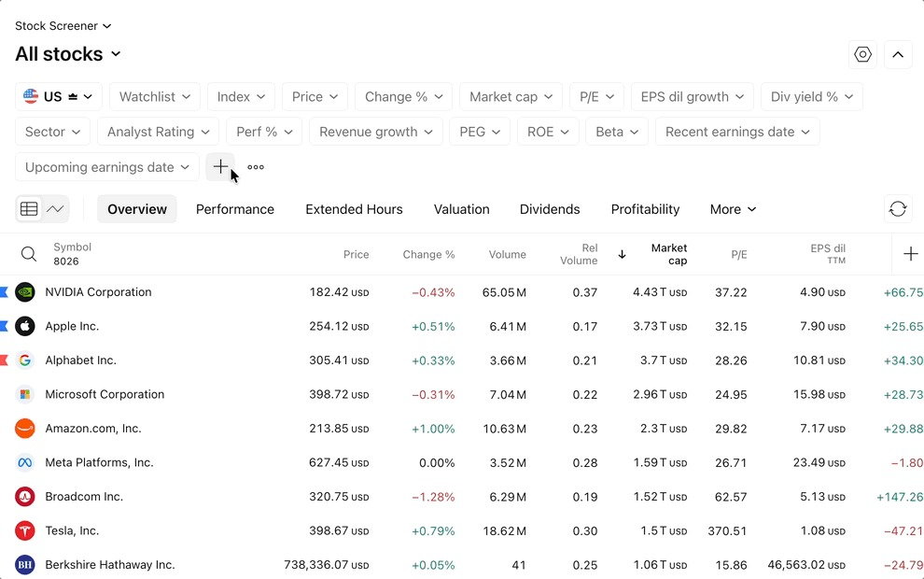Click the symbol search magnifier icon

[x=29, y=254]
